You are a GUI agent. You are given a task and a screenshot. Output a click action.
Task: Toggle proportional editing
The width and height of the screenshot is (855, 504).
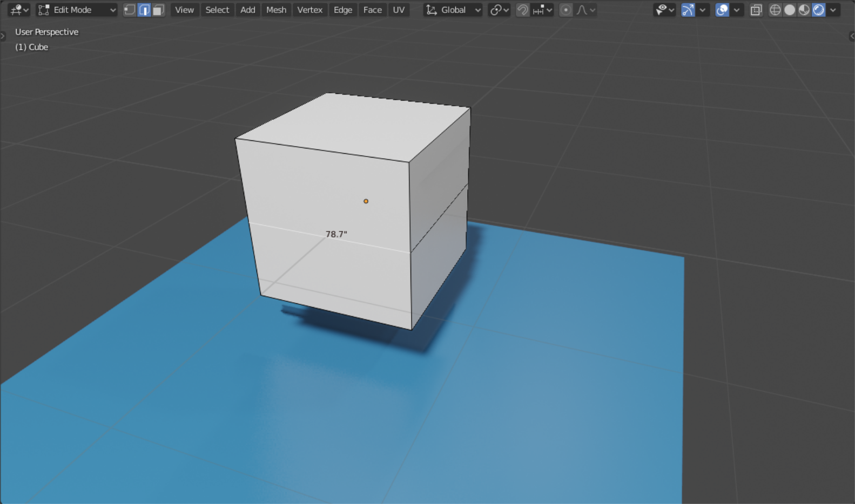[565, 10]
